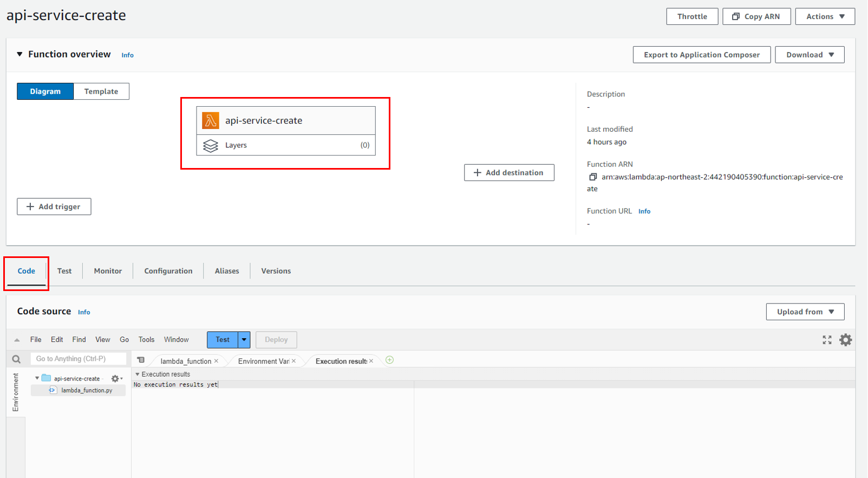Image resolution: width=868 pixels, height=478 pixels.
Task: Click the Go to Anything search field
Action: (x=79, y=359)
